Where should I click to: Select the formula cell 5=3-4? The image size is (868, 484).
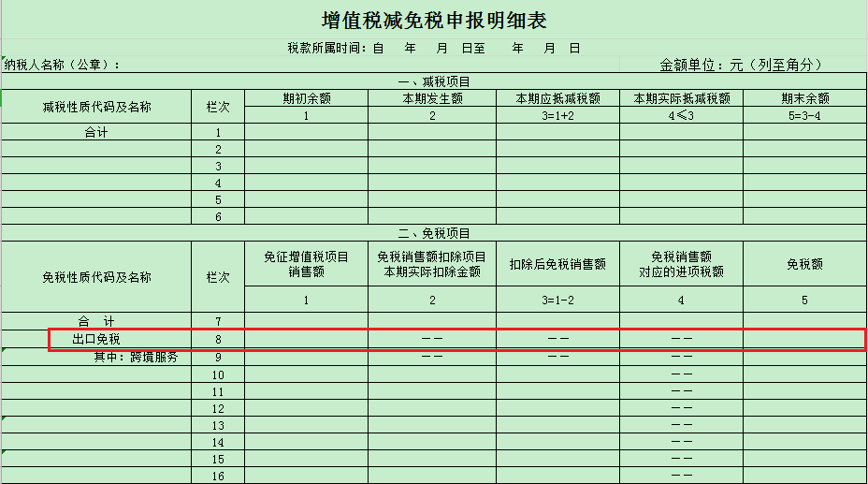(x=805, y=115)
